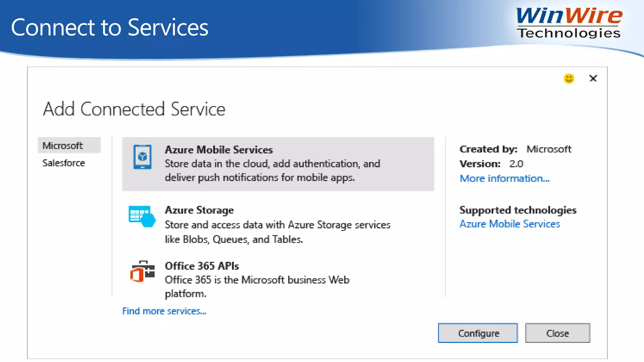644x362 pixels.
Task: Close the Add Connected Service dialog with X
Action: click(x=593, y=78)
